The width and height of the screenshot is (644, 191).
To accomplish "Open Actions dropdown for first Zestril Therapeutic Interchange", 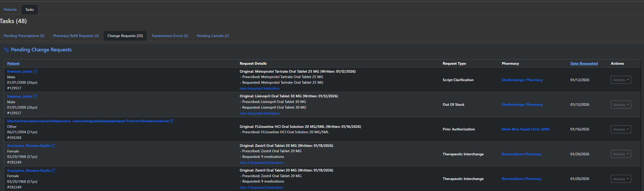I will click(x=621, y=154).
